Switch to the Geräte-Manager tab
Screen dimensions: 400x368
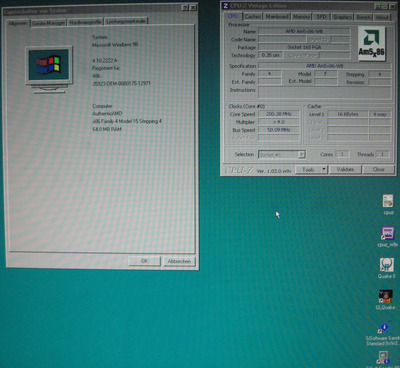click(49, 23)
